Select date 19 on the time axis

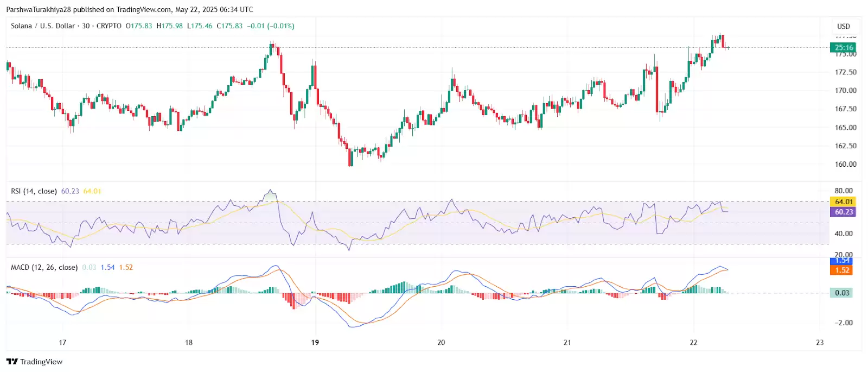(x=315, y=342)
